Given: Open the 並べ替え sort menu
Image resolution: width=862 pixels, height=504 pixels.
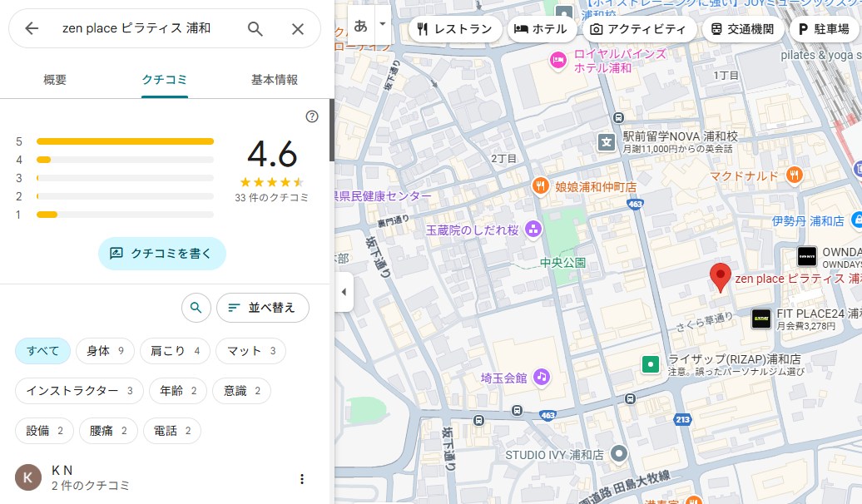Looking at the screenshot, I should (263, 308).
